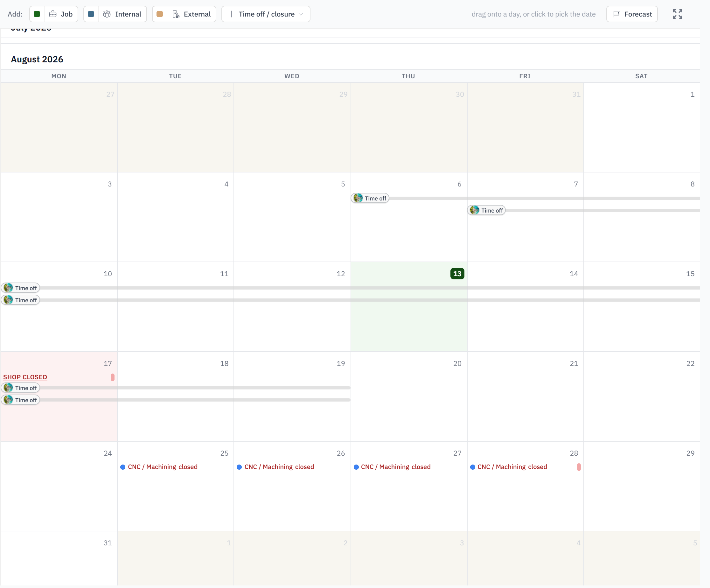
Task: Toggle fullscreen with the expand icon
Action: coord(678,14)
